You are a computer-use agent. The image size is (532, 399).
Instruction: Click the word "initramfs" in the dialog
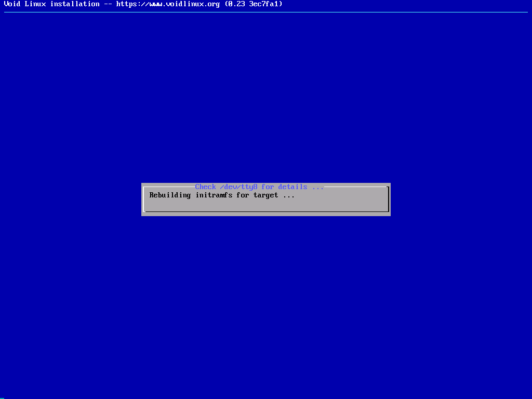pyautogui.click(x=214, y=195)
